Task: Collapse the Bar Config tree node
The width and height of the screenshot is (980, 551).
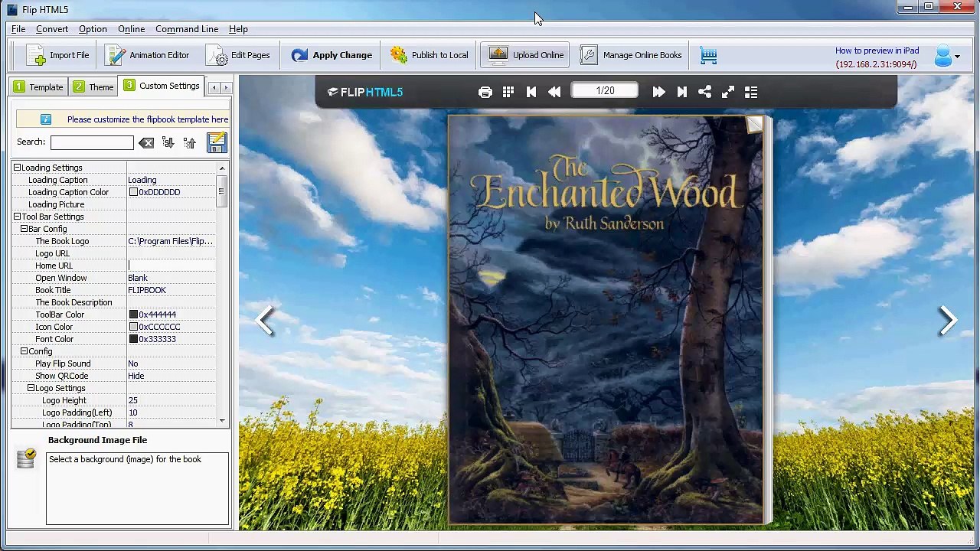Action: pos(24,229)
